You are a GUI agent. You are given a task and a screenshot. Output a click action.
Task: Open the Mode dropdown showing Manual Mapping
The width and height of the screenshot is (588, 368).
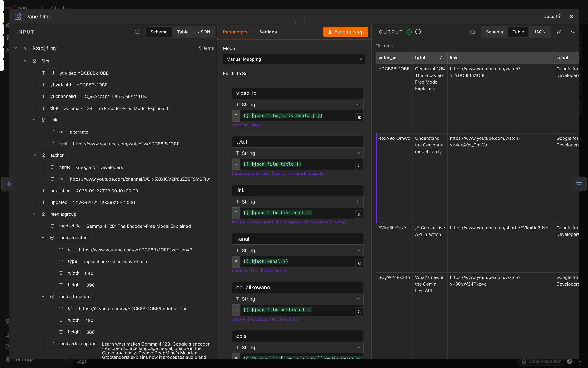point(294,59)
